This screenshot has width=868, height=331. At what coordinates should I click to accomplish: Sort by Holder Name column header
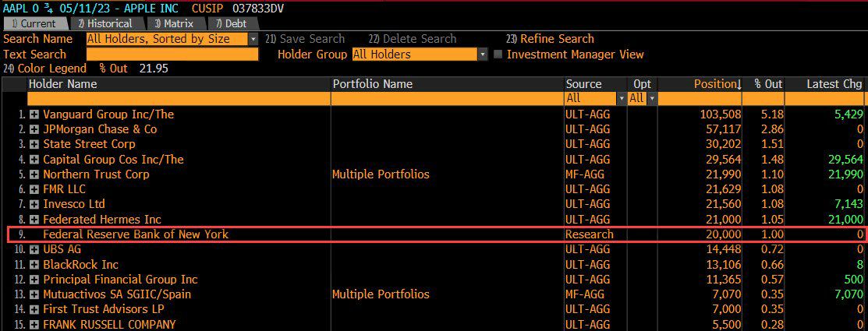pos(62,84)
